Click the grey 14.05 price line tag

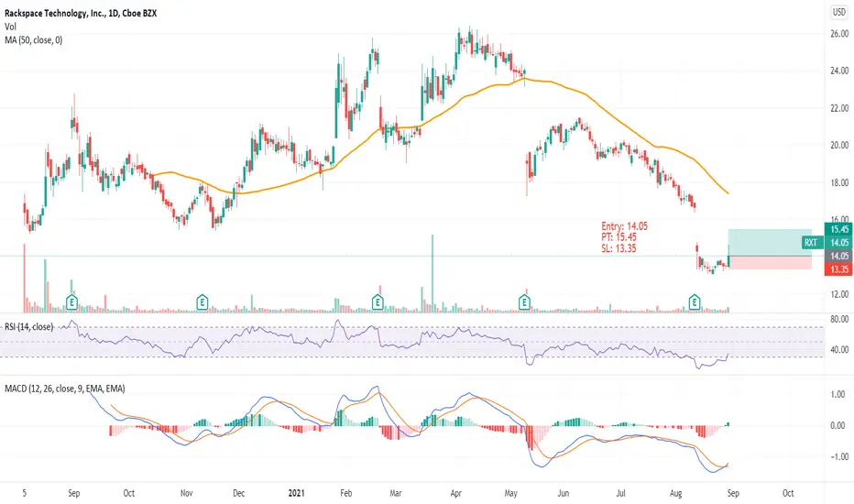click(x=838, y=256)
